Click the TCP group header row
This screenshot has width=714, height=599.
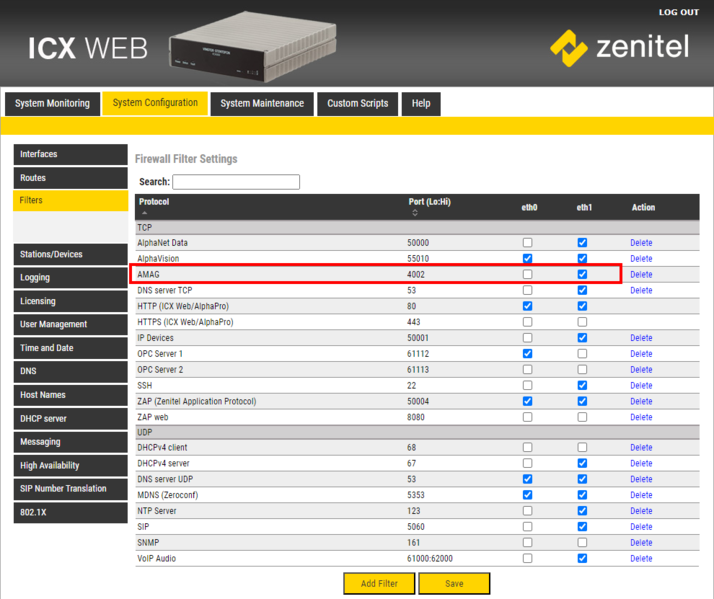click(417, 227)
